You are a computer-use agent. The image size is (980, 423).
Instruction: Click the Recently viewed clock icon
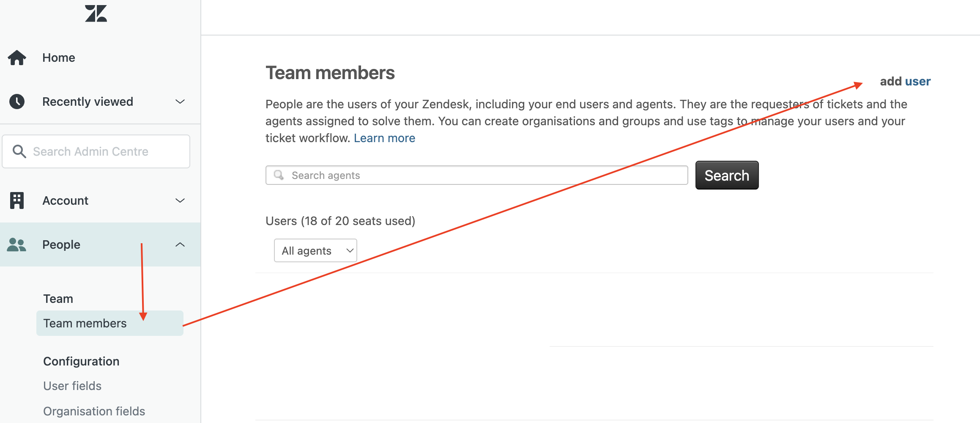pyautogui.click(x=17, y=101)
